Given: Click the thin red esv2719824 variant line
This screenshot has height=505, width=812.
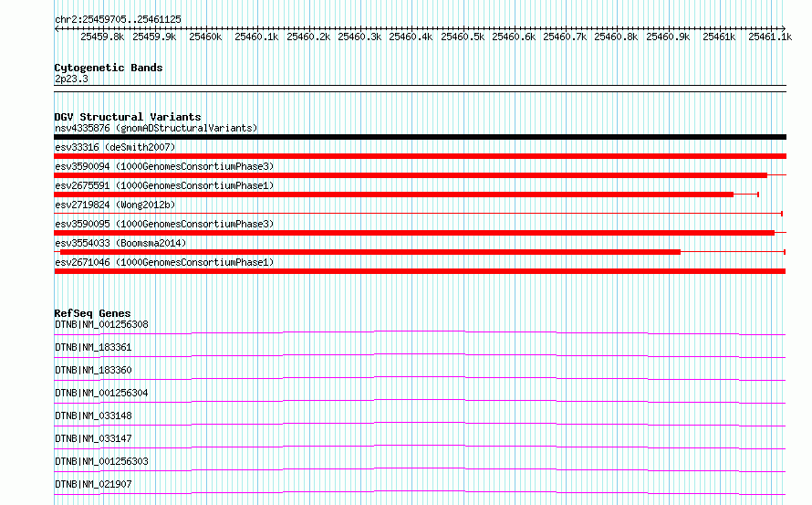Looking at the screenshot, I should tap(418, 213).
